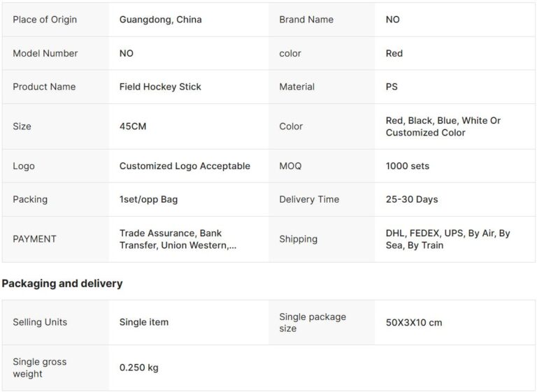Screen dimensions: 537x392
Task: Click the 1set/opp Bag packing value
Action: 148,199
